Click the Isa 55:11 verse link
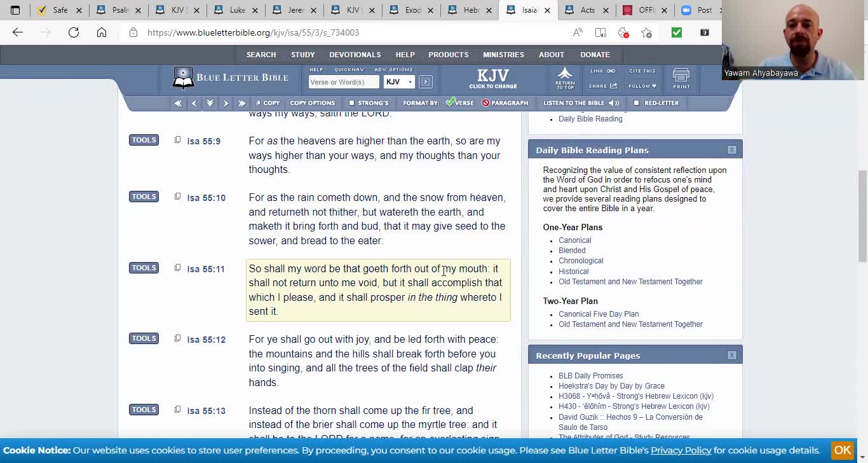This screenshot has width=868, height=463. coord(206,269)
